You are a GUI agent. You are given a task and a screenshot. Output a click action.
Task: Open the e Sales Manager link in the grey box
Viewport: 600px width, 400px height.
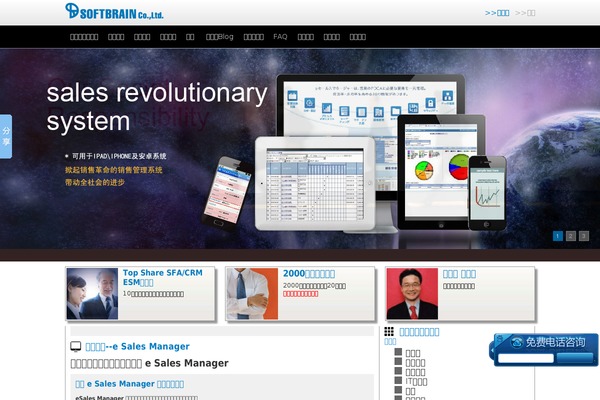coord(129,384)
